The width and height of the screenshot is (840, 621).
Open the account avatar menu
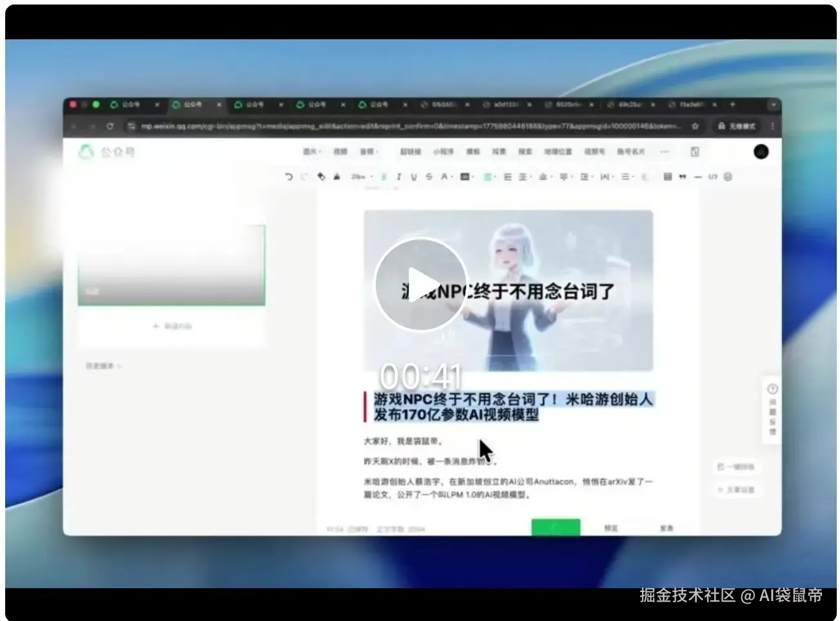(761, 152)
